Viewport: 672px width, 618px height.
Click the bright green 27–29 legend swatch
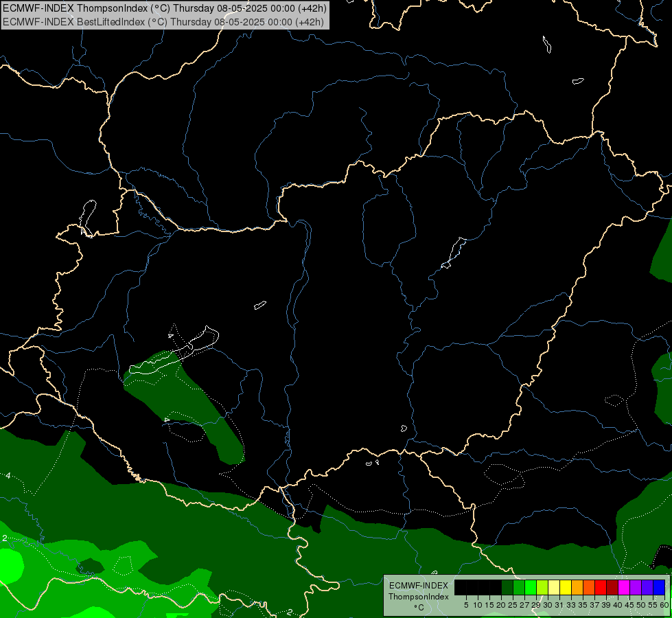[x=530, y=587]
